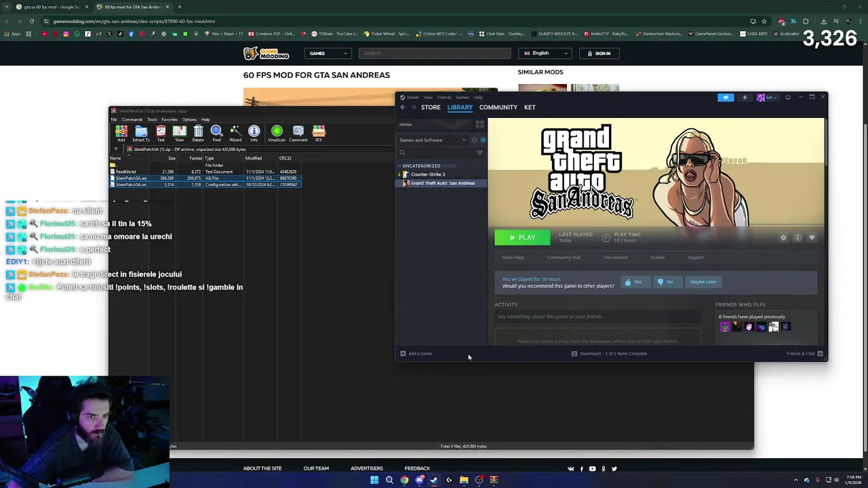
Task: Open the KET profile tab in Steam
Action: tap(530, 107)
